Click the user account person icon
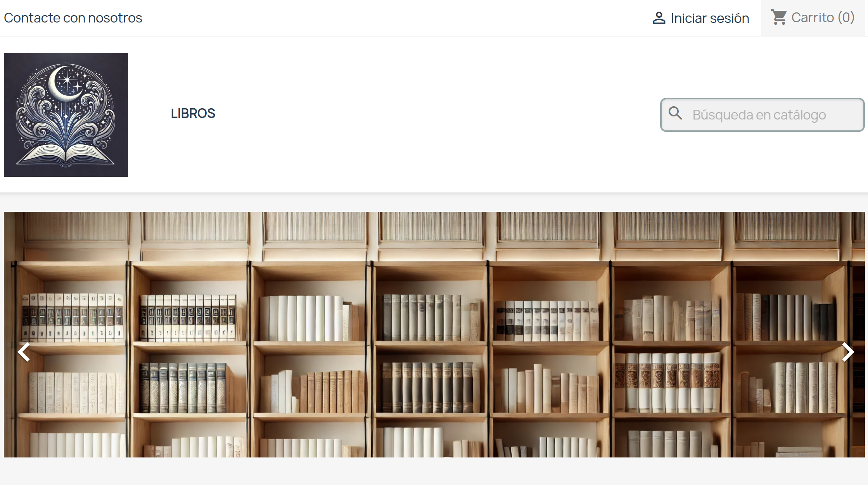Screen dimensions: 868x485 coord(659,18)
